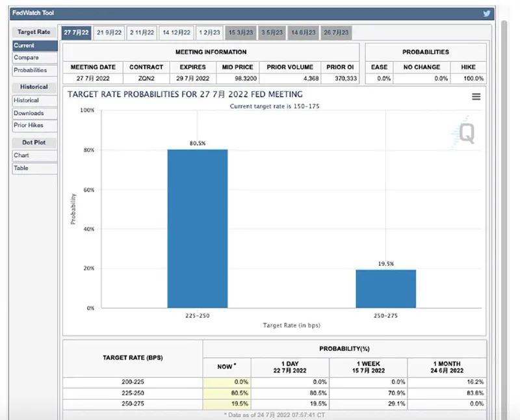Screen dimensions: 520x420
Task: Open the Probabilities sidebar item
Action: click(35, 70)
